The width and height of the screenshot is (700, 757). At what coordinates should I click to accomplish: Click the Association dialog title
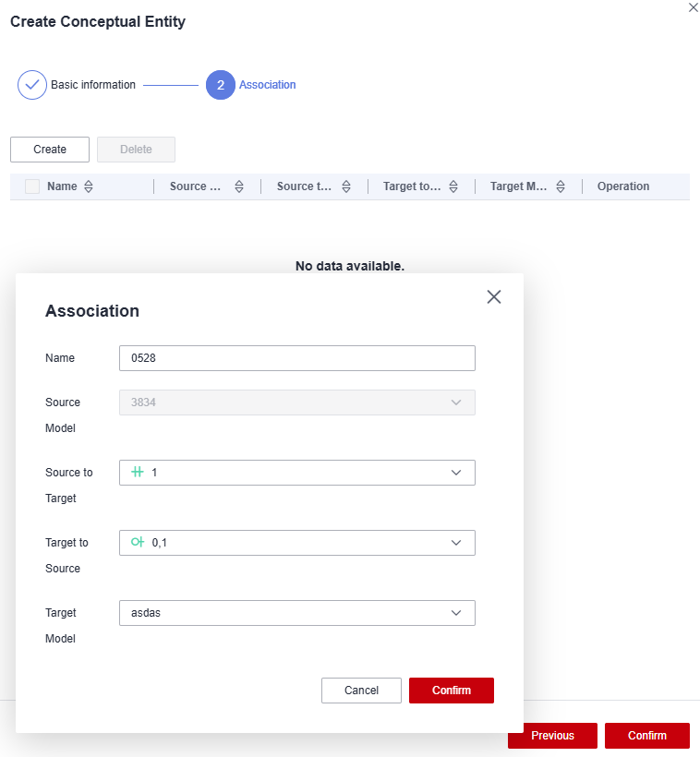92,311
